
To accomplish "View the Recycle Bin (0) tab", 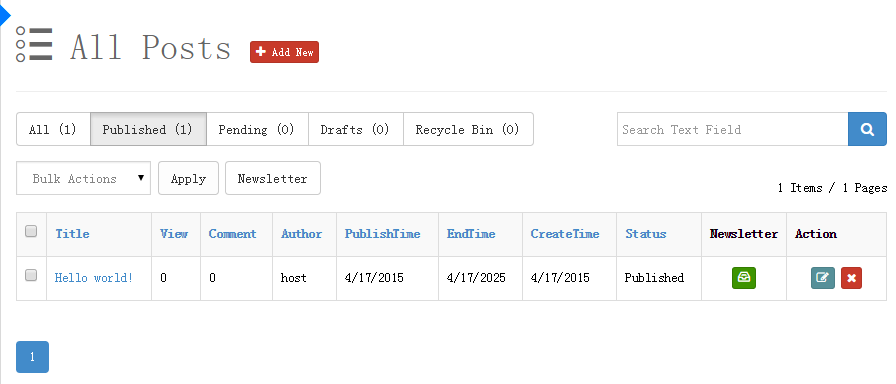I will [468, 129].
